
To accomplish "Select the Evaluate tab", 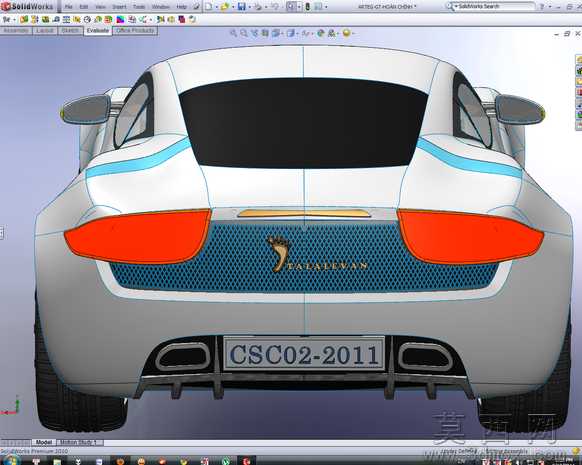I will click(98, 30).
